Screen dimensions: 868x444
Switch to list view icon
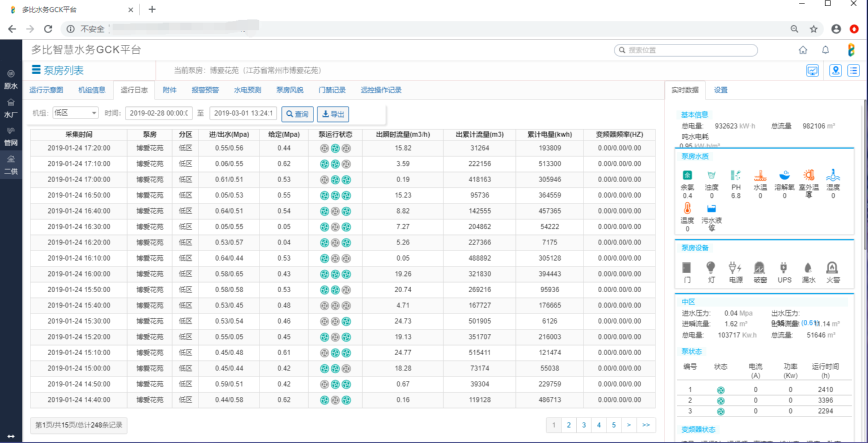[x=853, y=71]
